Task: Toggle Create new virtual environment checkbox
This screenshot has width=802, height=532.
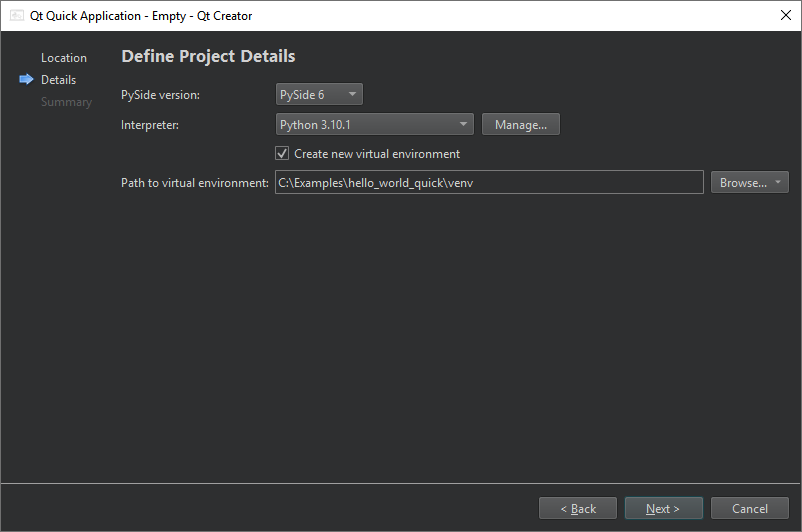Action: (282, 154)
